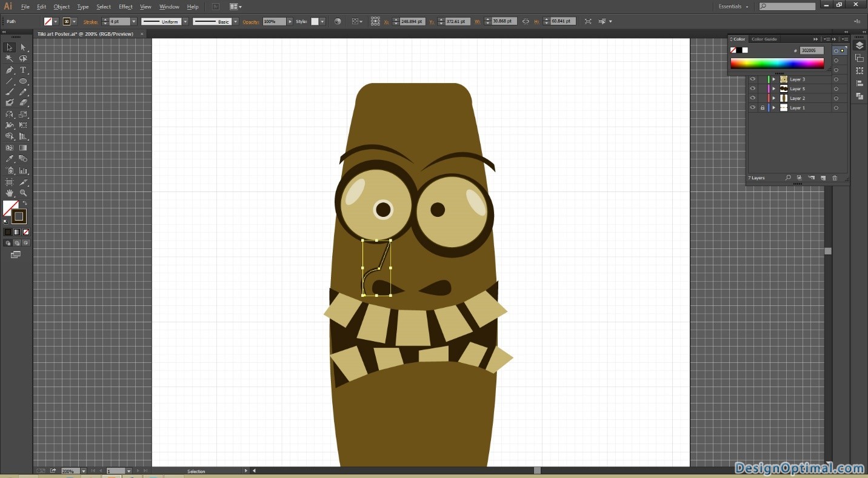
Task: Select the Zoom tool
Action: [23, 193]
